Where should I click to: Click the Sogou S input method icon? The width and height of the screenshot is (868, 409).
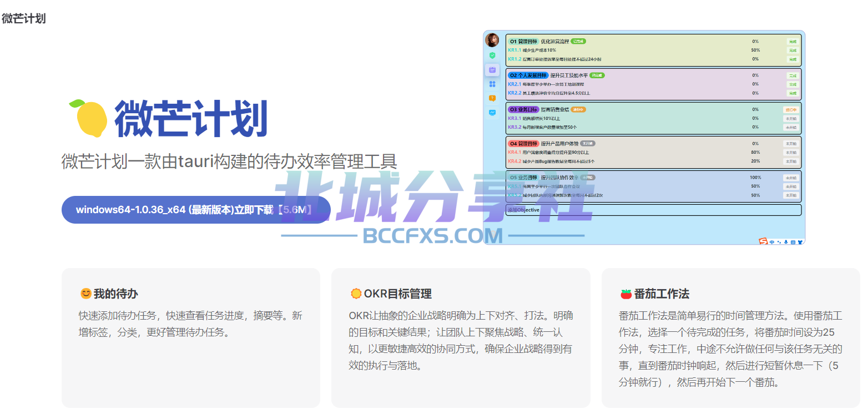763,241
